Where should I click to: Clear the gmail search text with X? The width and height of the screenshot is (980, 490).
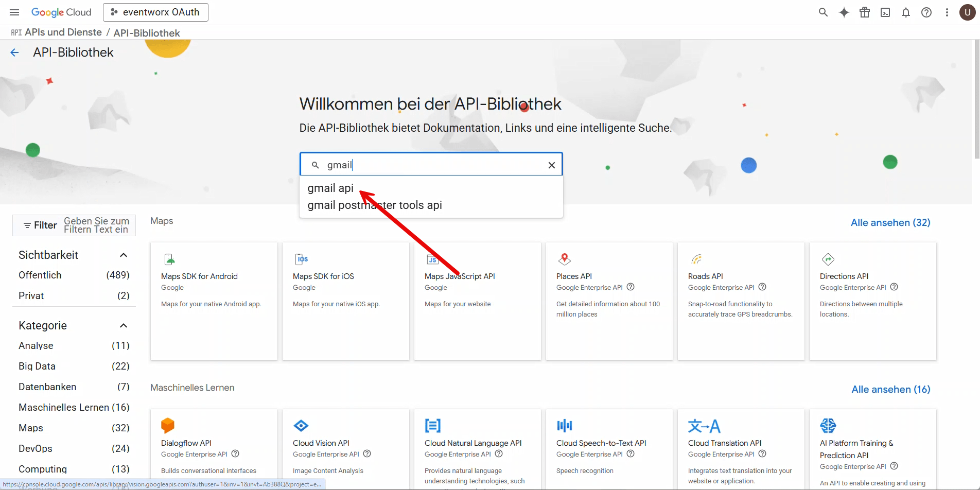click(x=552, y=165)
